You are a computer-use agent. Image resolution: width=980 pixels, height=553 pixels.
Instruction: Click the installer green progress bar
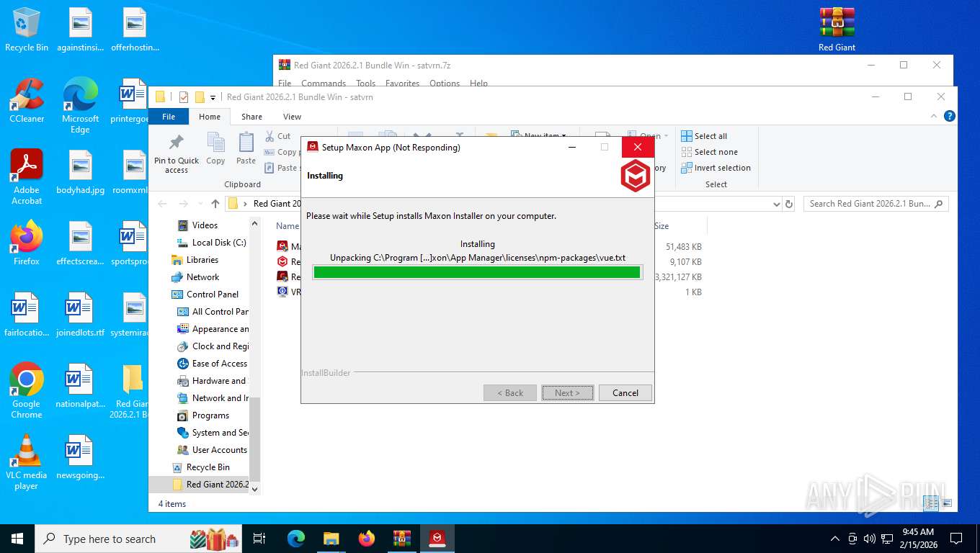477,272
